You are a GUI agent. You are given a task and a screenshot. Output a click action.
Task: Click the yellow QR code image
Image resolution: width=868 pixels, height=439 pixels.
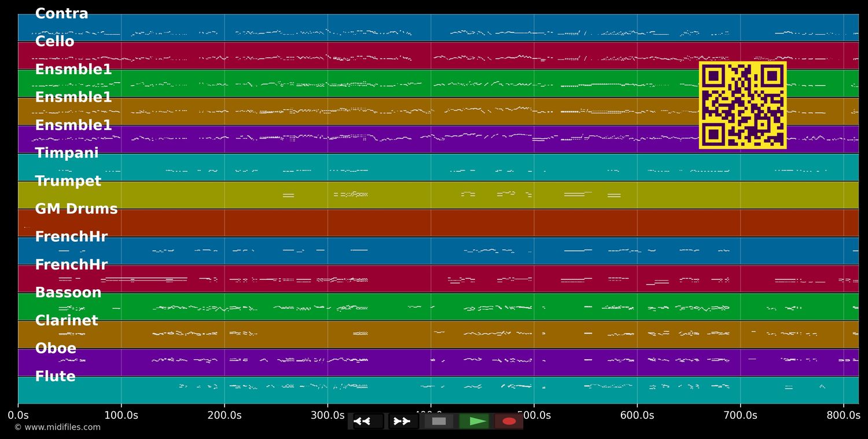tap(742, 105)
